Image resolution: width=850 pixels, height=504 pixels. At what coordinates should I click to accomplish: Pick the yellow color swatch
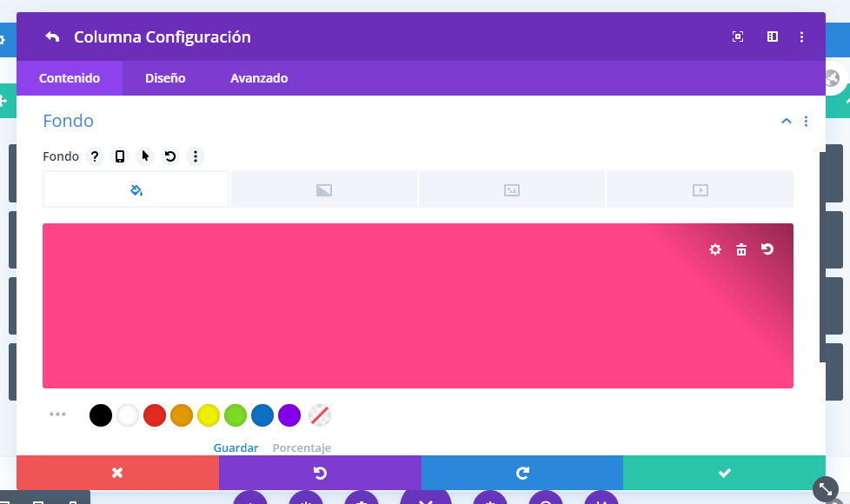click(209, 415)
